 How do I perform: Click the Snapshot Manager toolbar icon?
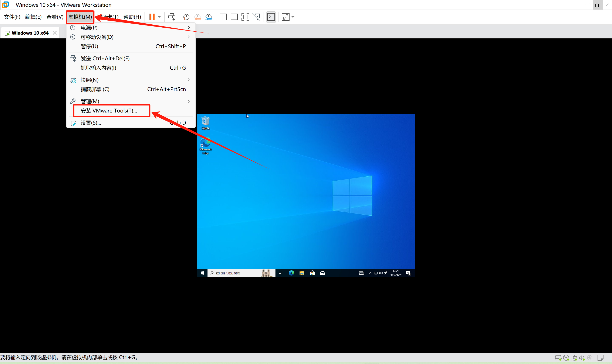tap(209, 17)
